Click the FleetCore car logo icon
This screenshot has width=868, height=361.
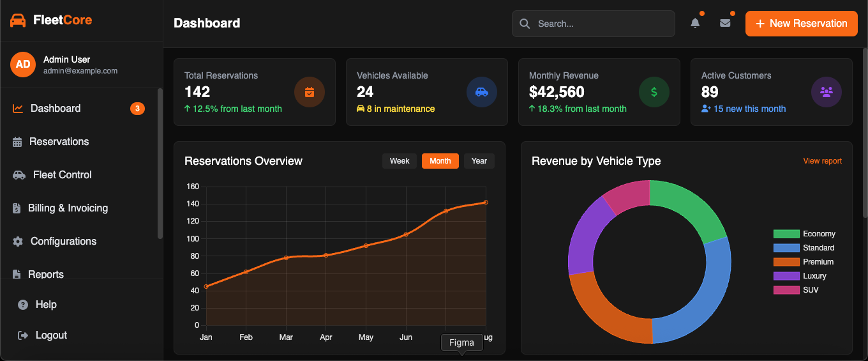(18, 20)
